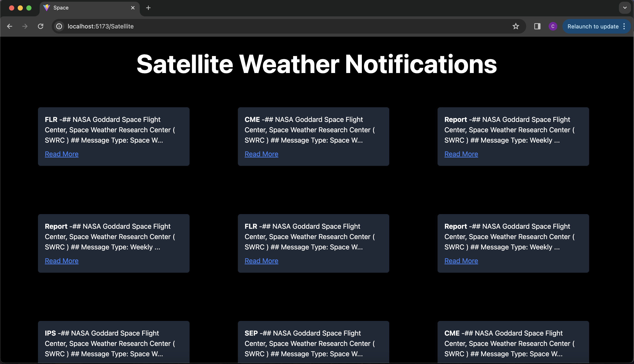Read More on second-row left Report card
This screenshot has height=364, width=634.
tap(62, 261)
